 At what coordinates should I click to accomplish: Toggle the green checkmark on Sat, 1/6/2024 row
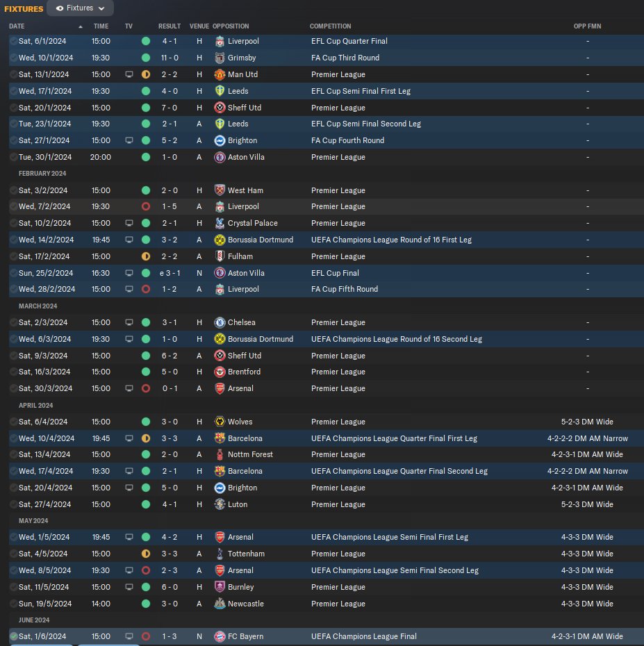tap(14, 636)
